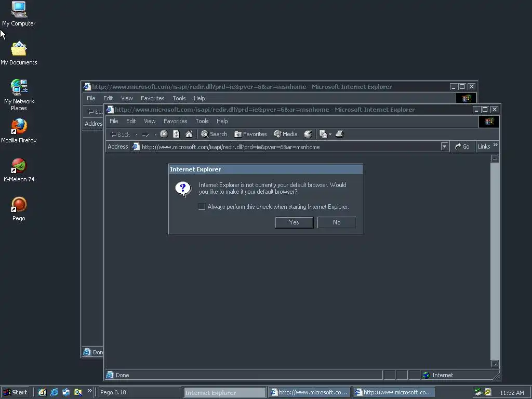Switch to Pego 0.10 taskbar button
532x399 pixels.
(x=139, y=392)
